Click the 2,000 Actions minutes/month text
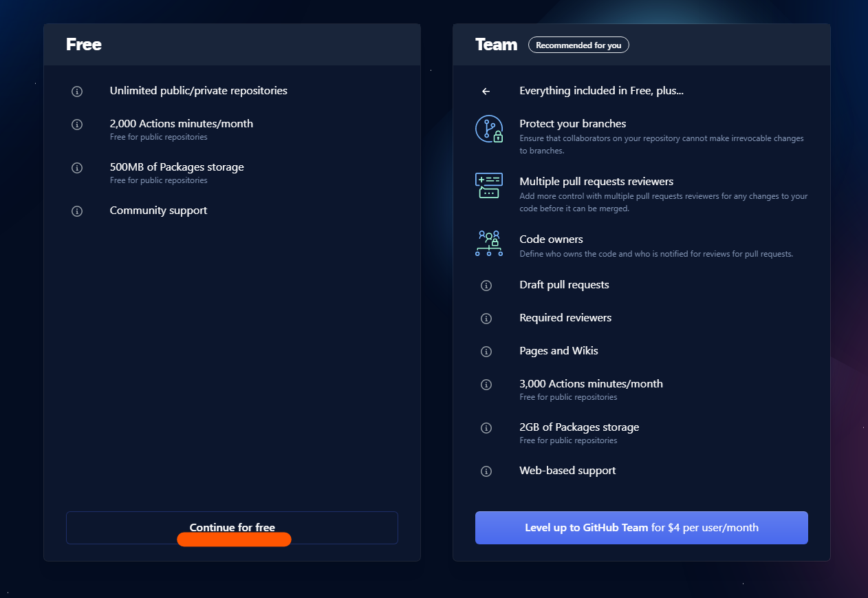This screenshot has width=868, height=598. click(182, 124)
